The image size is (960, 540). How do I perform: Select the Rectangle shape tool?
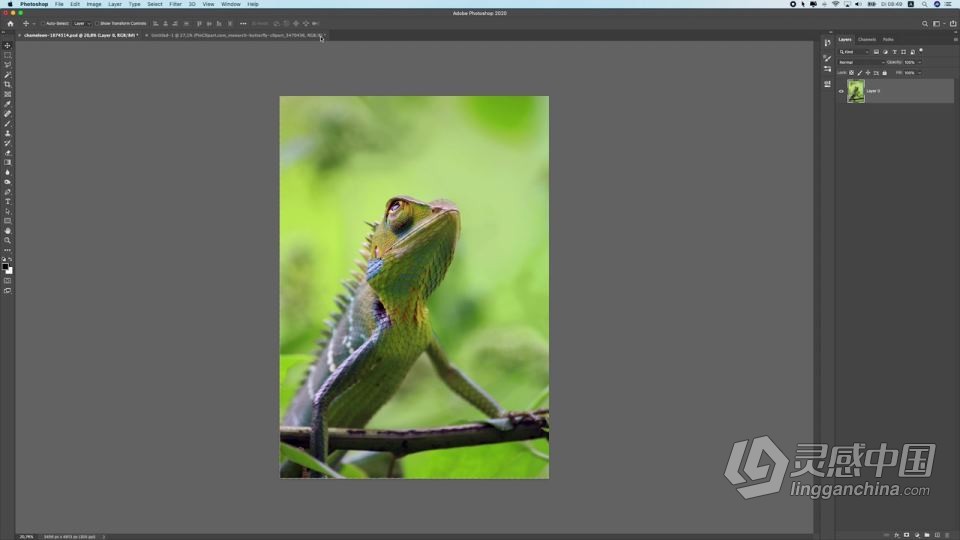pyautogui.click(x=7, y=222)
